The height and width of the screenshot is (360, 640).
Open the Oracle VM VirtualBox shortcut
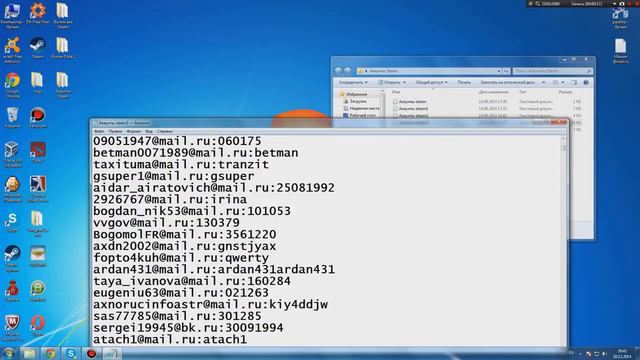point(12,154)
